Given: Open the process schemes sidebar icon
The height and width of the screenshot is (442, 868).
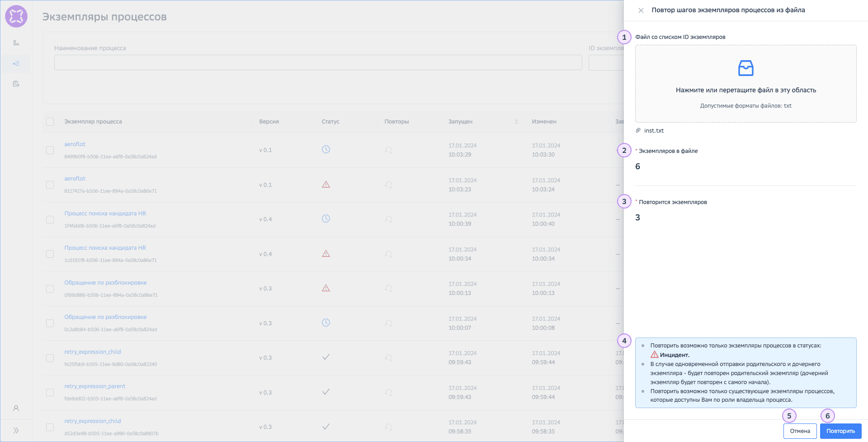Looking at the screenshot, I should click(x=16, y=43).
